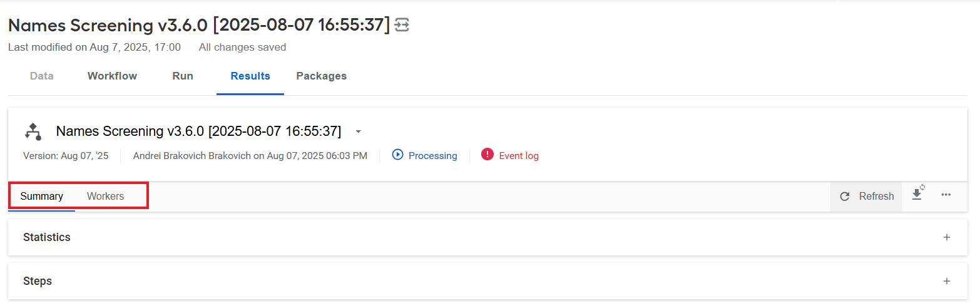Click the circular arrow Refresh icon
This screenshot has width=980, height=303.
(845, 197)
